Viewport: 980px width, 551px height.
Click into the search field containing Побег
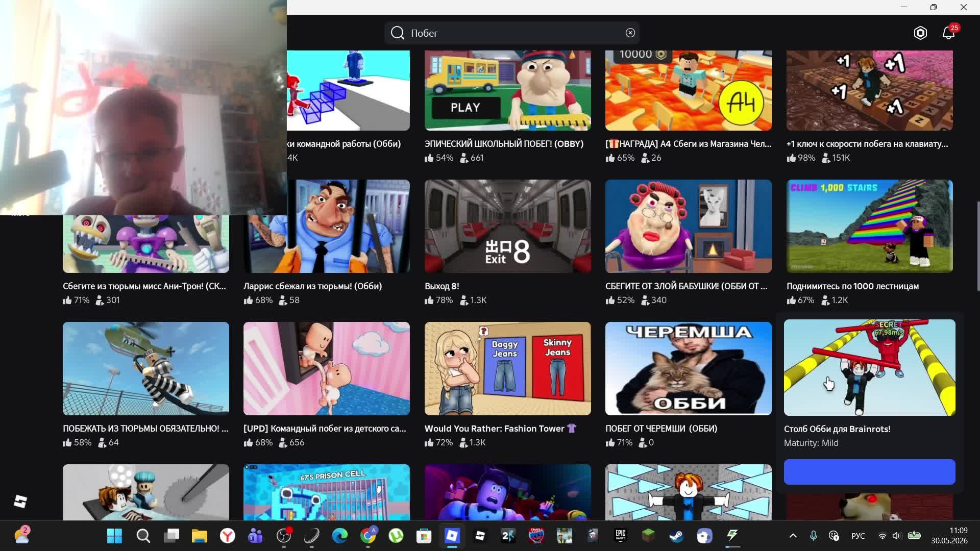pos(512,33)
